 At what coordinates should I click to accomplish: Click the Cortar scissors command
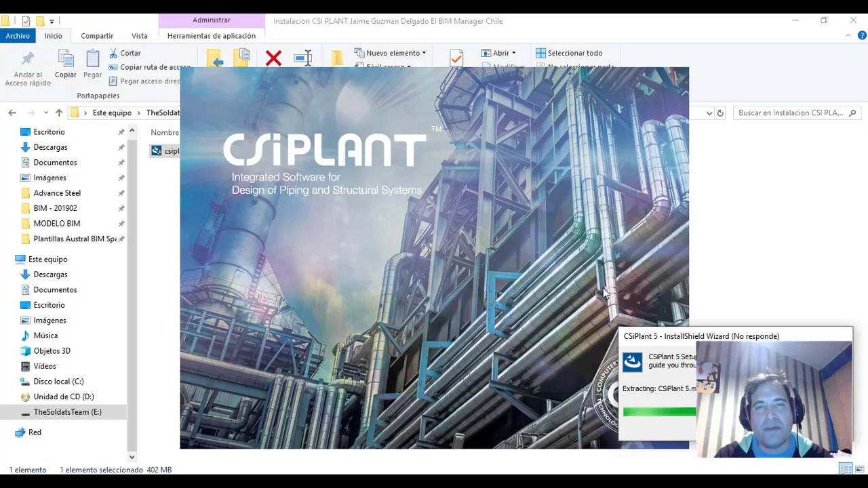pos(125,53)
